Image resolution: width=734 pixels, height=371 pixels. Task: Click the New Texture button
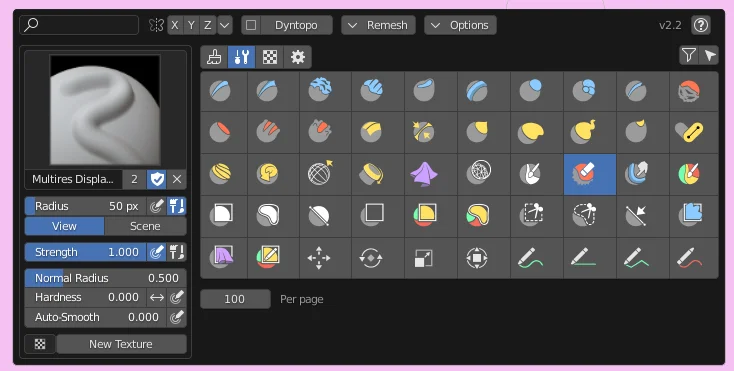coord(121,344)
